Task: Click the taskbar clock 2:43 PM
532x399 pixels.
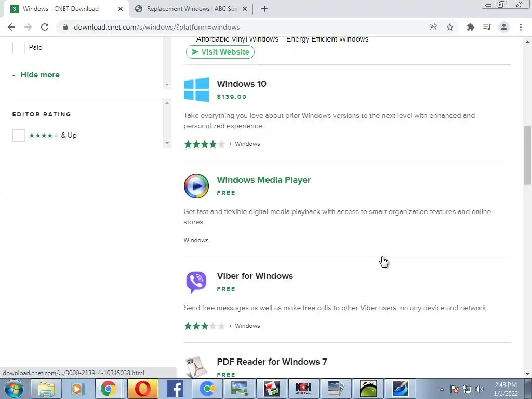Action: point(506,385)
